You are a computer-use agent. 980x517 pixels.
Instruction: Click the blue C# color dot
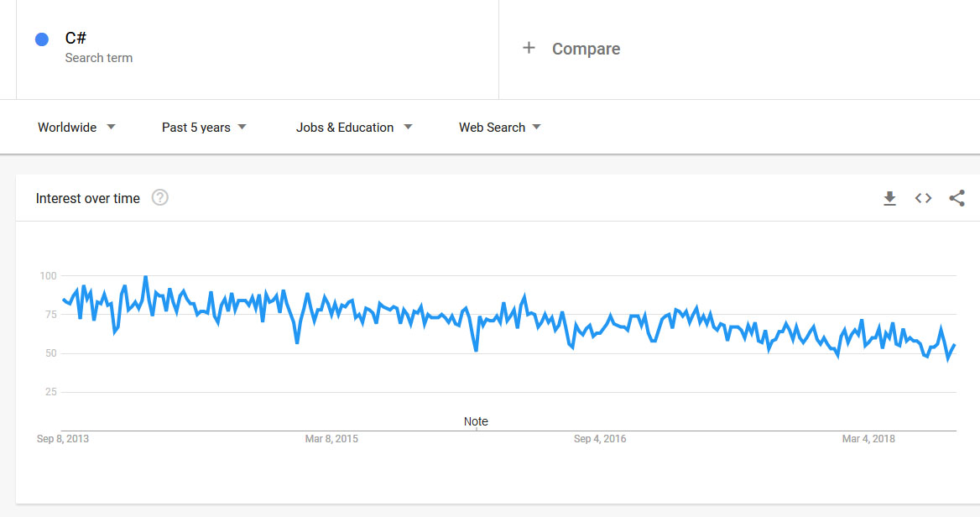click(42, 39)
